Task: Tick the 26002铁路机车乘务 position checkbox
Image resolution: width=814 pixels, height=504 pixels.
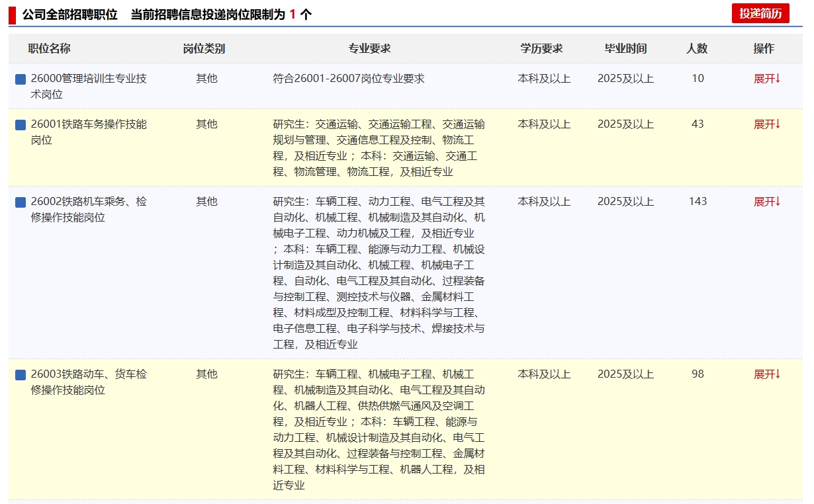Action: (21, 202)
